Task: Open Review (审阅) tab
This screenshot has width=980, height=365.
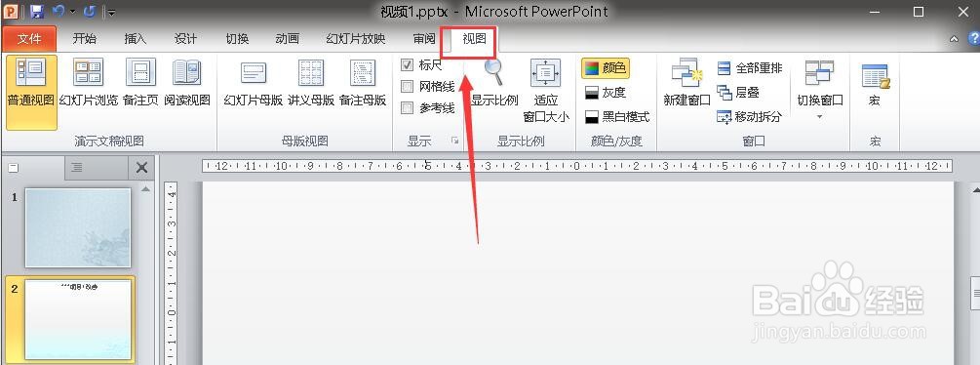Action: (424, 39)
